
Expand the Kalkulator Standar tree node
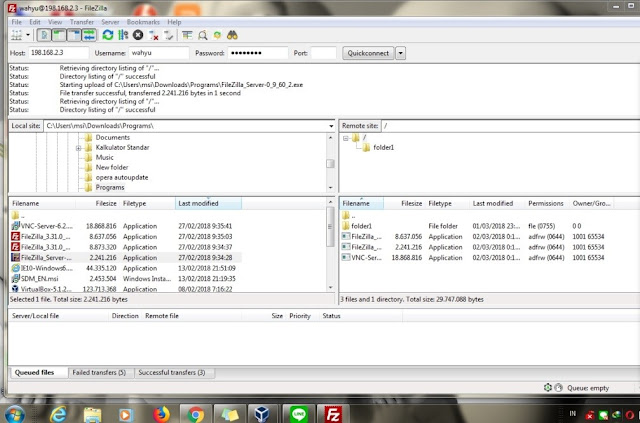(78, 148)
